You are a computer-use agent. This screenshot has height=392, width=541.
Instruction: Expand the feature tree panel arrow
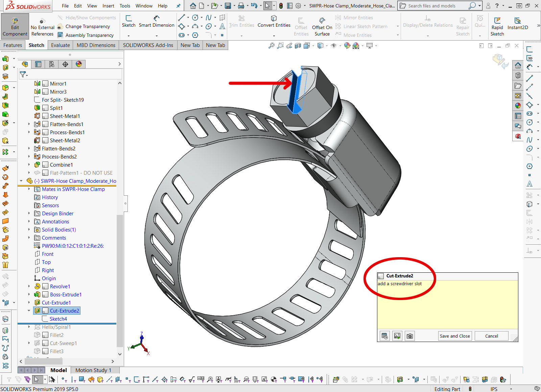point(119,64)
